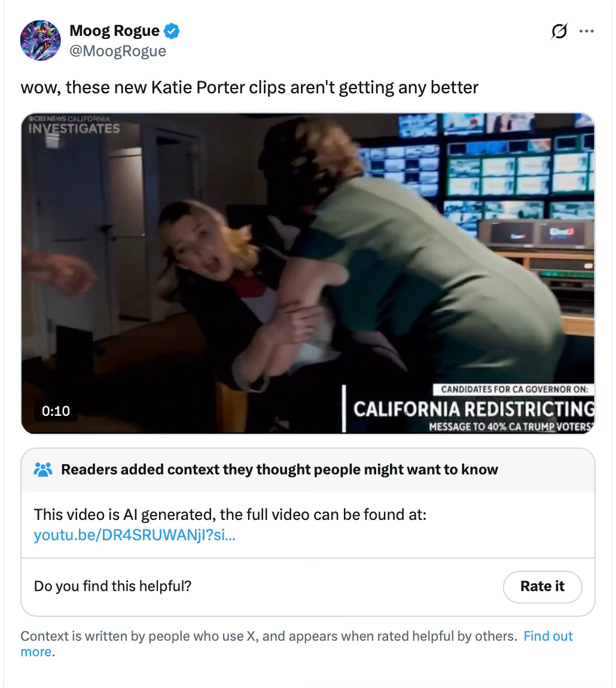Play the Katie Porter video clip
The width and height of the screenshot is (616, 688).
(x=308, y=273)
